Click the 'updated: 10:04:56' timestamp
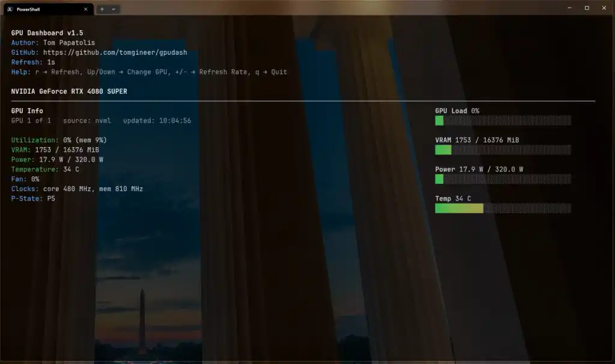Screen dimensions: 615x364 click(157, 121)
